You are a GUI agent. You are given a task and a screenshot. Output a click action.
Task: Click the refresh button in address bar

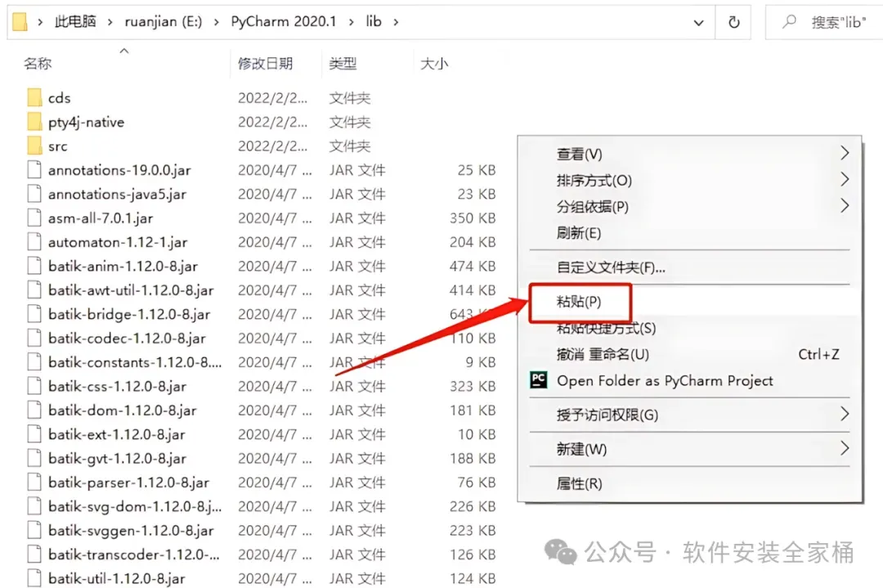(x=733, y=23)
